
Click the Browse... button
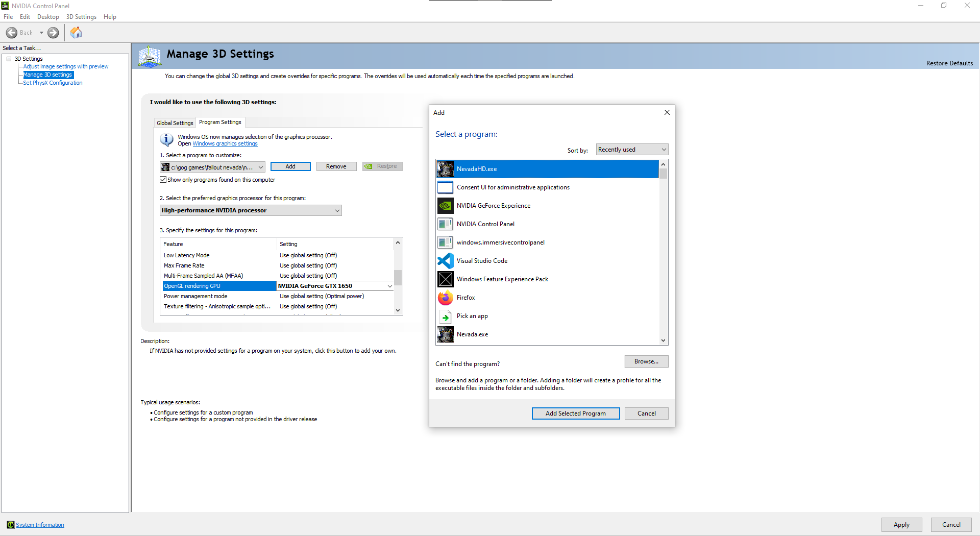(646, 361)
